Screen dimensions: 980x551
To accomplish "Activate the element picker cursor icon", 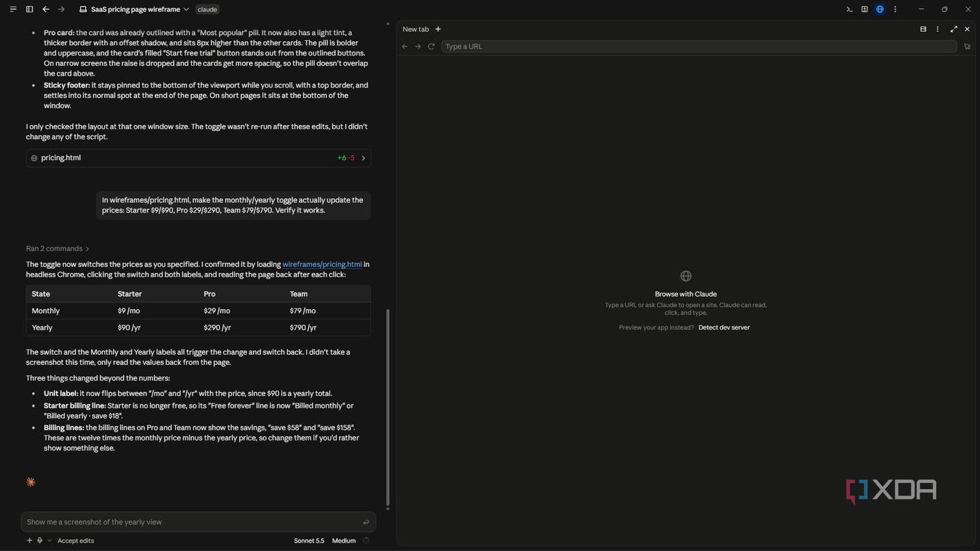I will coord(967,47).
